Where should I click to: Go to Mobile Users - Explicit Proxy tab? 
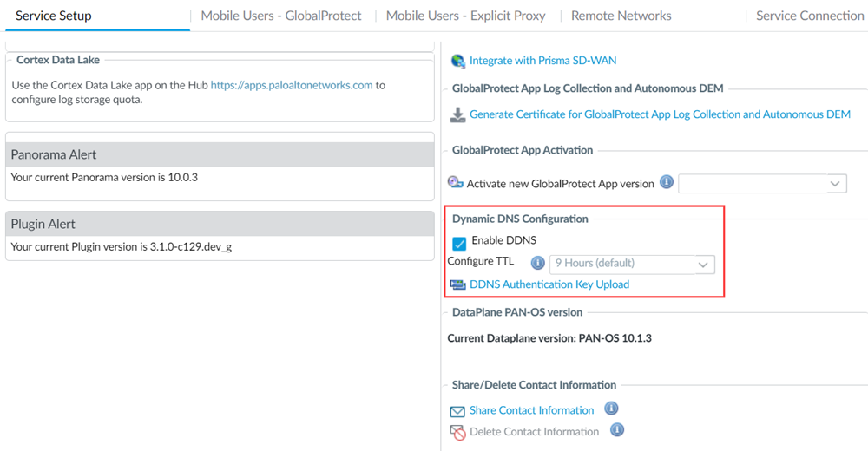click(466, 16)
